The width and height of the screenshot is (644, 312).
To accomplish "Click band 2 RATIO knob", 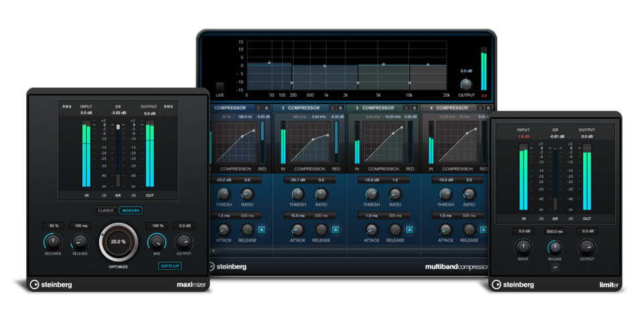I will (321, 194).
